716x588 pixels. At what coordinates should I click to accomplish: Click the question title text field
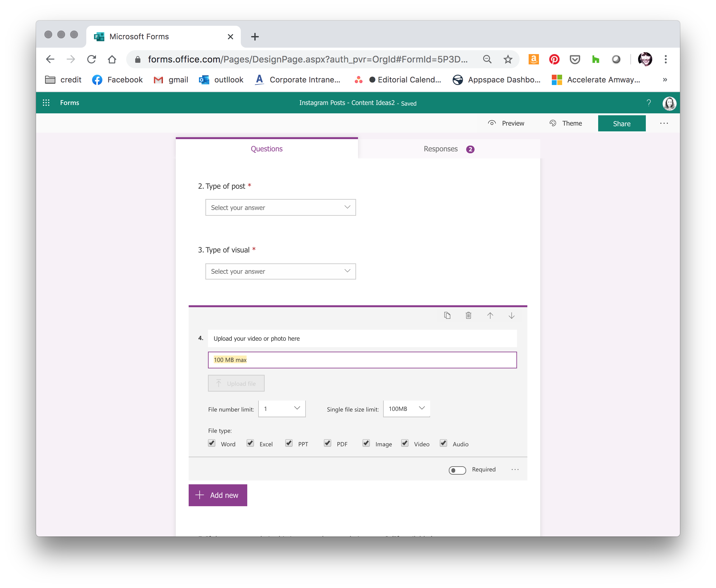point(362,338)
